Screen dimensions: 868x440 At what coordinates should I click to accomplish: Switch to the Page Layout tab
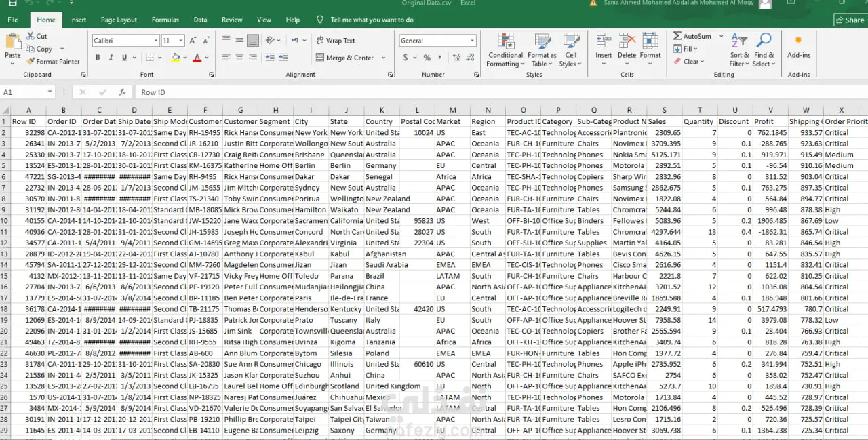[x=119, y=20]
